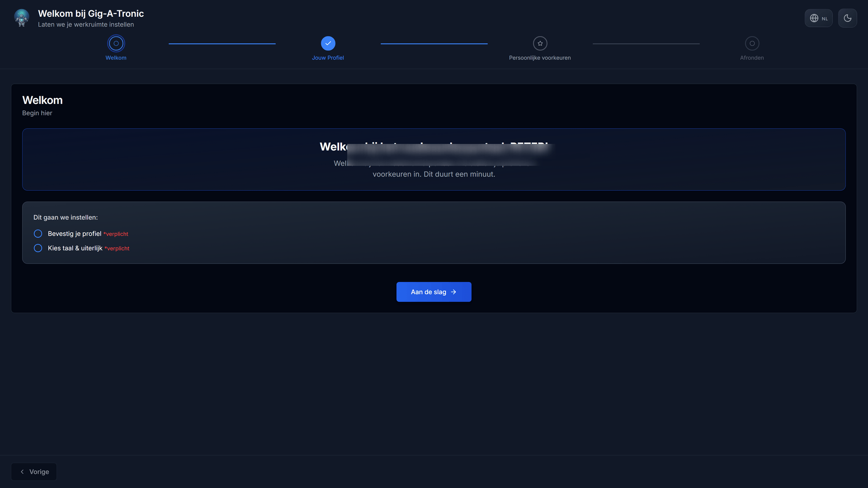
Task: Click the 'Dit gaan we instellen:' text
Action: (66, 217)
